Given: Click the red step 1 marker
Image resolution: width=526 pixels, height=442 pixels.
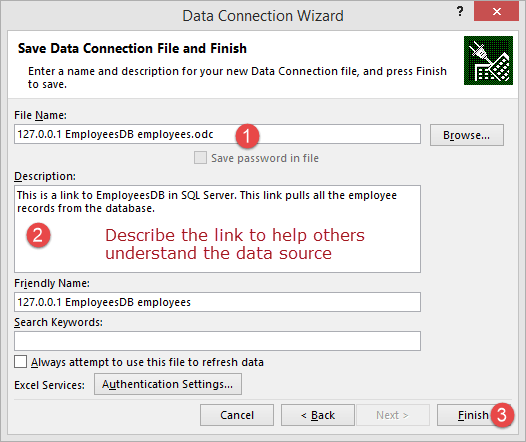Looking at the screenshot, I should pyautogui.click(x=247, y=136).
